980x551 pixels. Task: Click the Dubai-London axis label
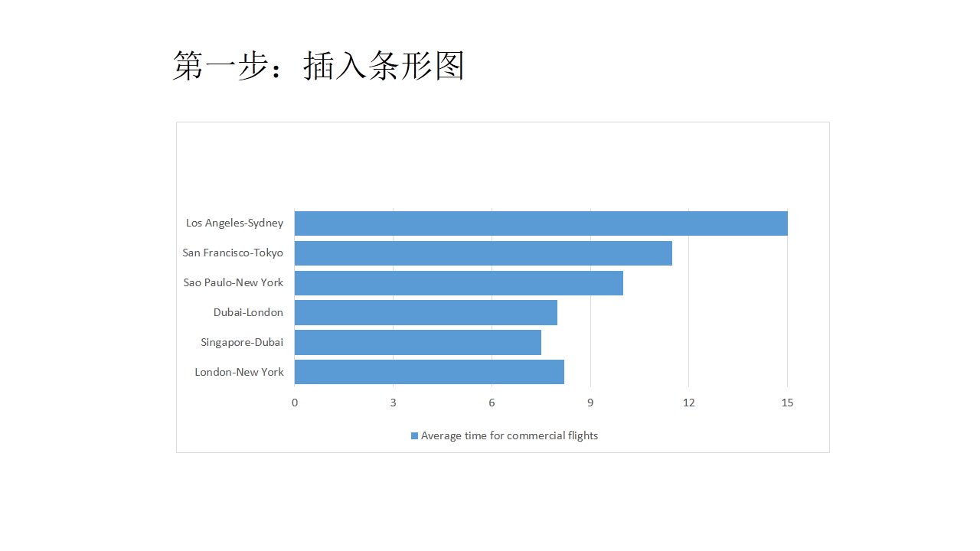(248, 312)
